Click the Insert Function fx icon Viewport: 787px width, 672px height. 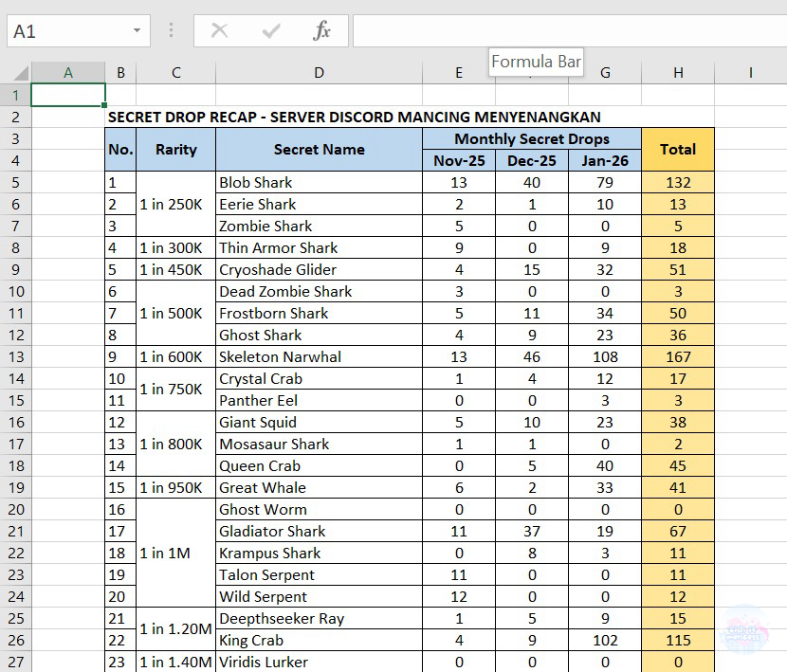point(321,30)
